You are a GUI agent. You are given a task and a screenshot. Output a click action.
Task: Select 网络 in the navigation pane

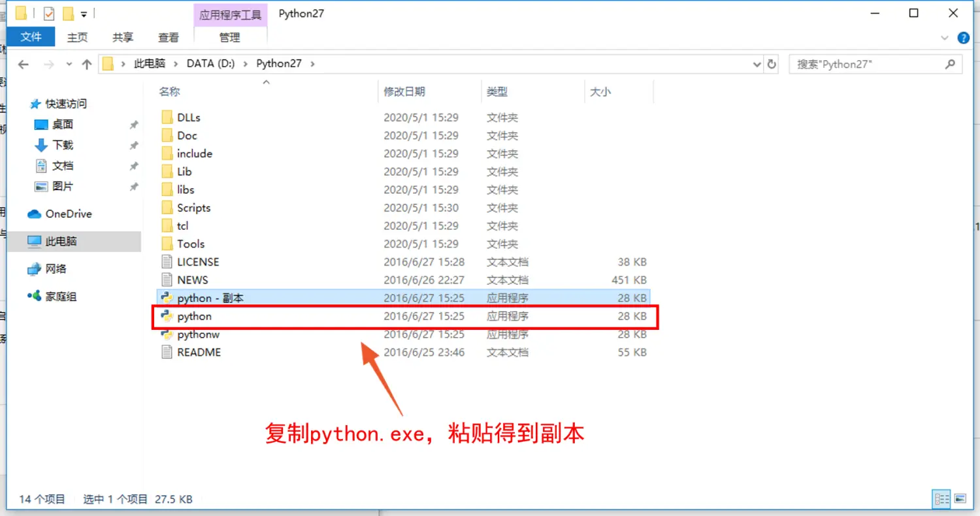(x=56, y=268)
